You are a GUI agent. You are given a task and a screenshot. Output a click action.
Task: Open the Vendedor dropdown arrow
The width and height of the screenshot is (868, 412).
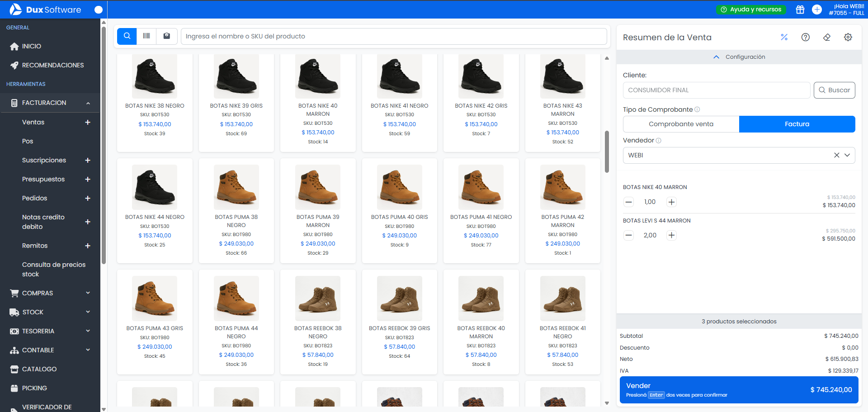[847, 155]
